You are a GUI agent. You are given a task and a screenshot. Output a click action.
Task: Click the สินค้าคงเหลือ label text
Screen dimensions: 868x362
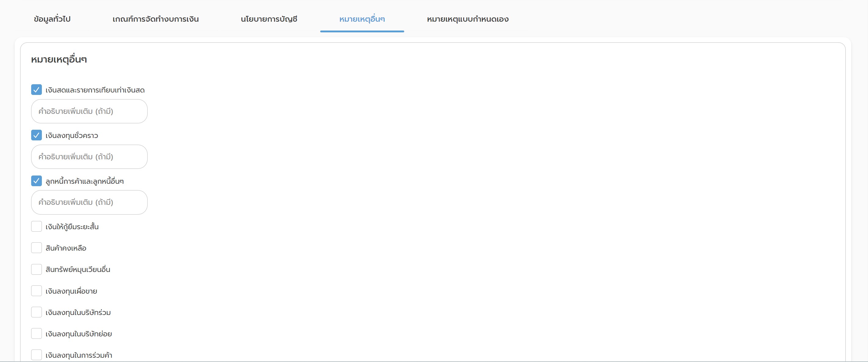[66, 248]
